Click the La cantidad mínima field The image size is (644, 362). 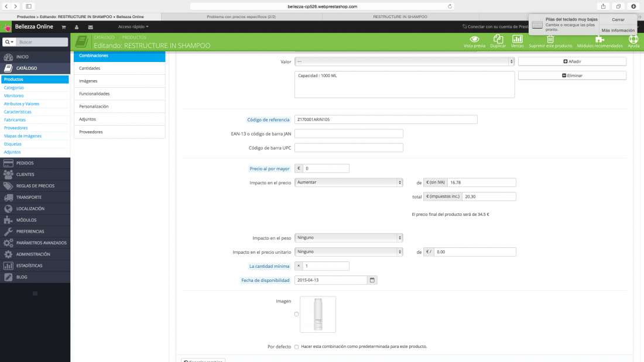326,266
